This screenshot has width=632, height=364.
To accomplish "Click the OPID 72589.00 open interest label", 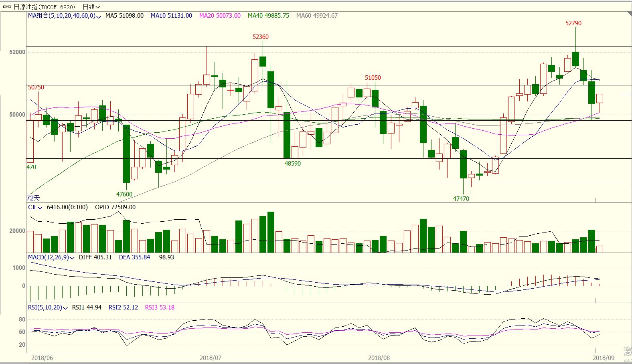I will tap(115, 207).
